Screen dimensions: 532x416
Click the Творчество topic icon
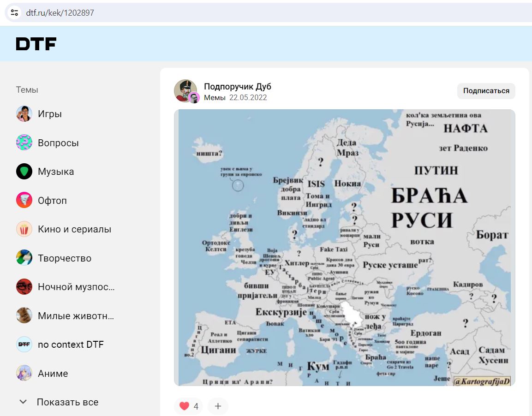pos(24,258)
